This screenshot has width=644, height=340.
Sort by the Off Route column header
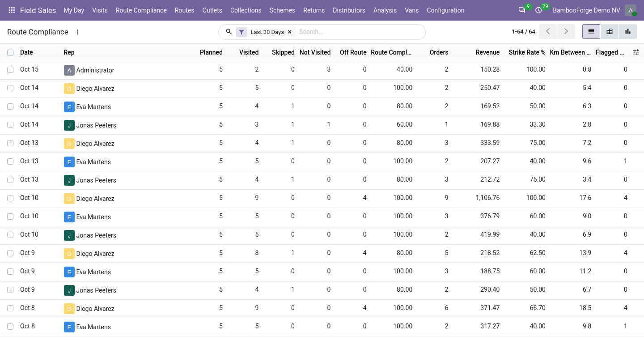pos(353,52)
